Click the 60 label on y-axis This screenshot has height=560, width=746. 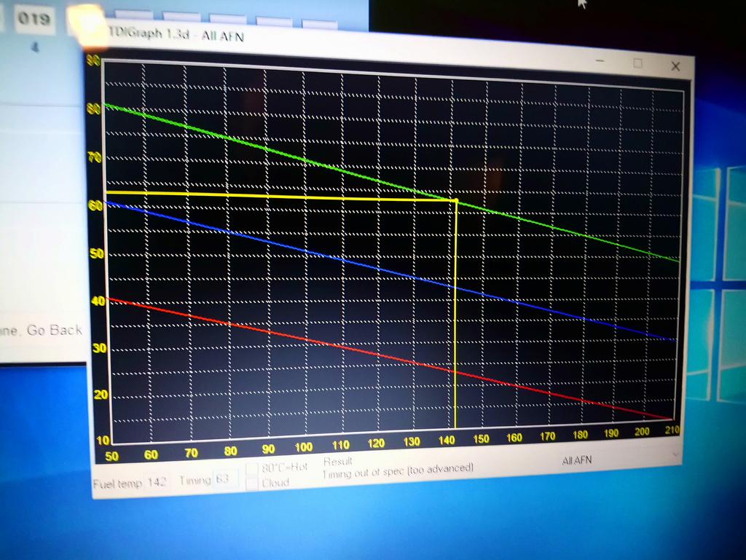point(95,205)
